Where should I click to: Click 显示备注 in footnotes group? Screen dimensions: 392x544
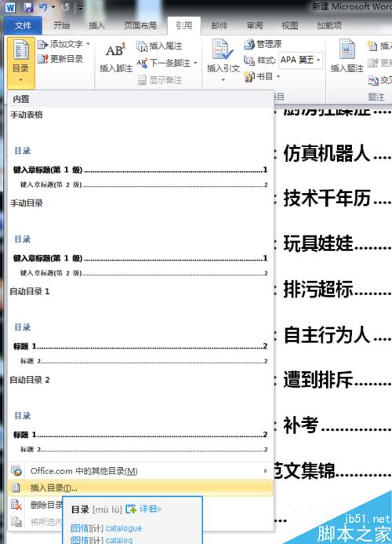pos(160,80)
